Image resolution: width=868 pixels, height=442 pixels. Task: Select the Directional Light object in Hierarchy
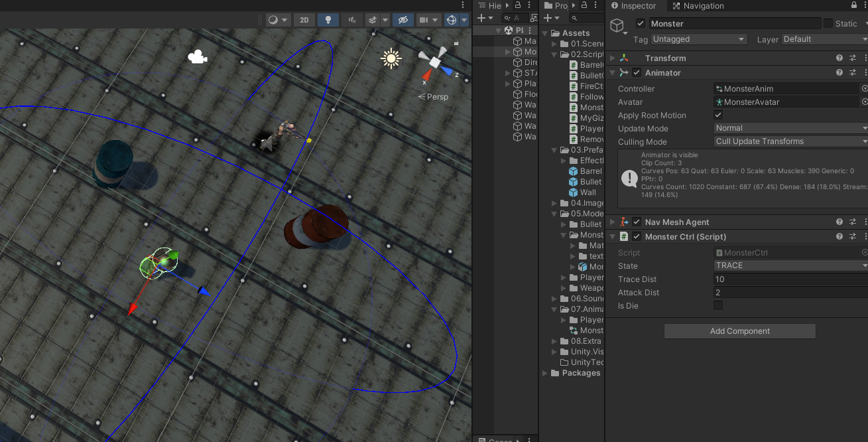click(x=525, y=62)
